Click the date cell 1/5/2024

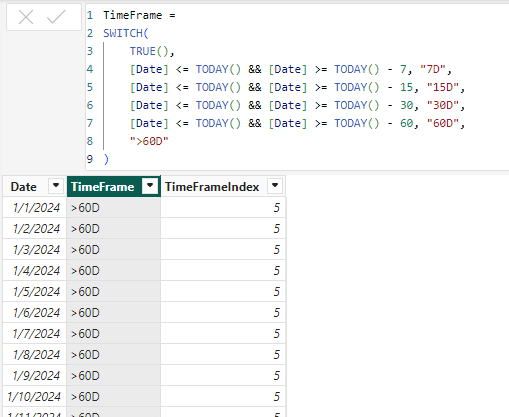[35, 292]
